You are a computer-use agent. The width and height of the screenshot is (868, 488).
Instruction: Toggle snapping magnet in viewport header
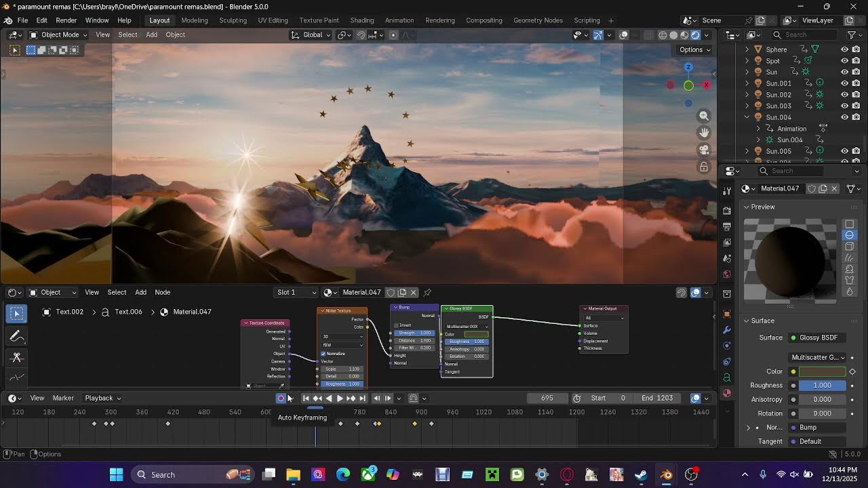(361, 35)
